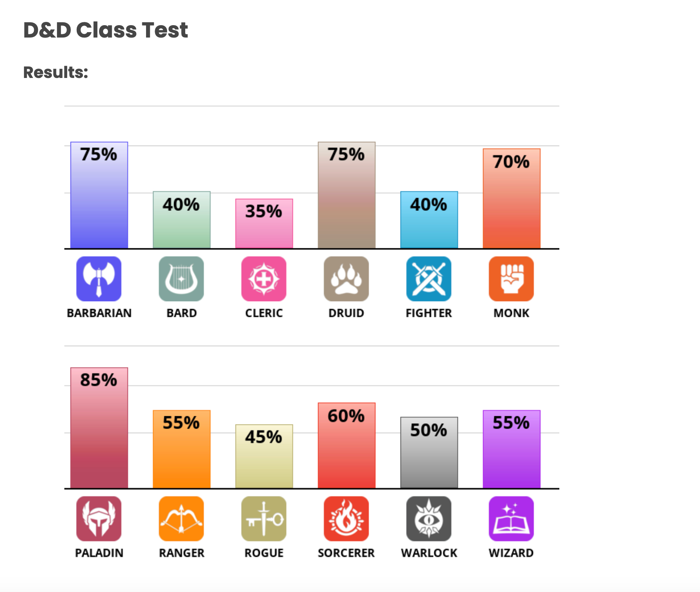Click the Warlock eye icon
Viewport: 700px width, 592px height.
point(429,519)
